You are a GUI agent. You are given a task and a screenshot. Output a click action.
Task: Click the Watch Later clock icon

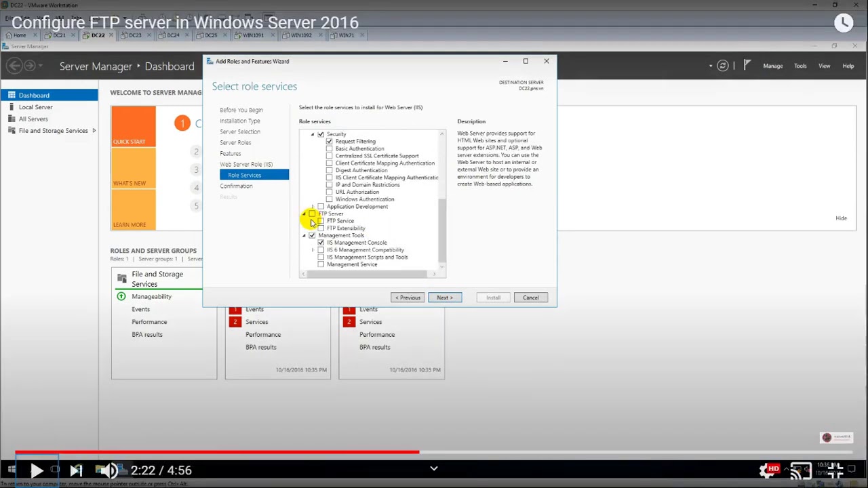(844, 23)
